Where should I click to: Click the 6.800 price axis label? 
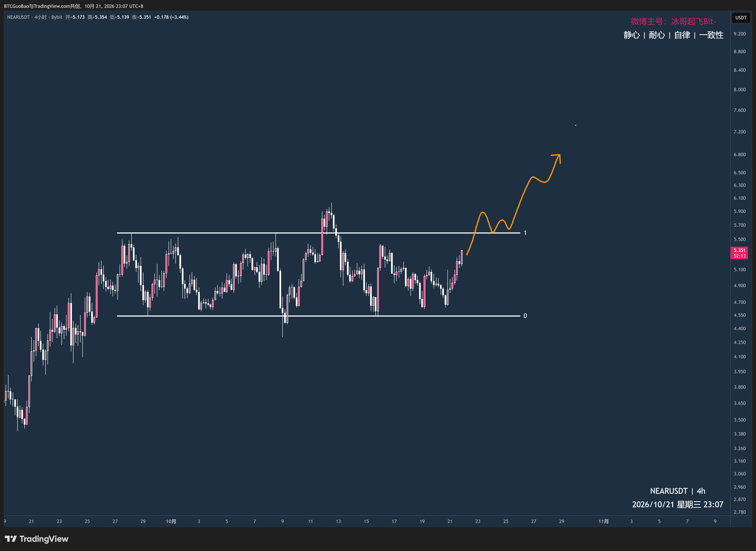click(740, 154)
